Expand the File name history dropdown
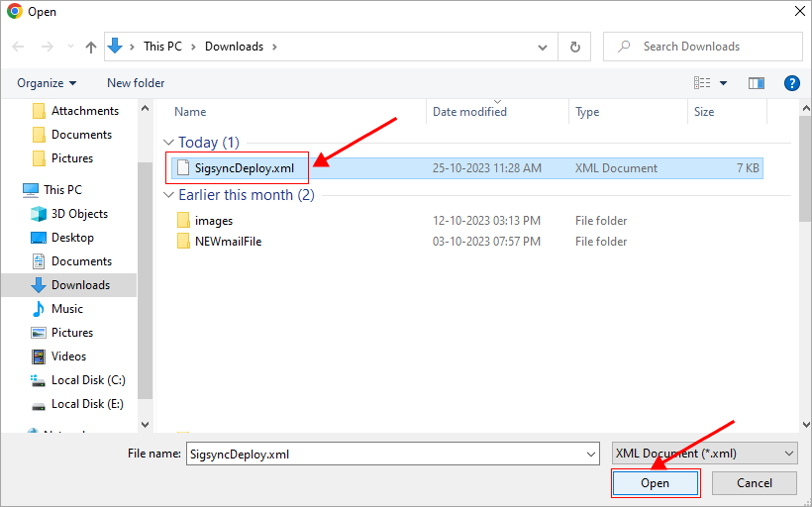This screenshot has width=812, height=507. coord(591,454)
